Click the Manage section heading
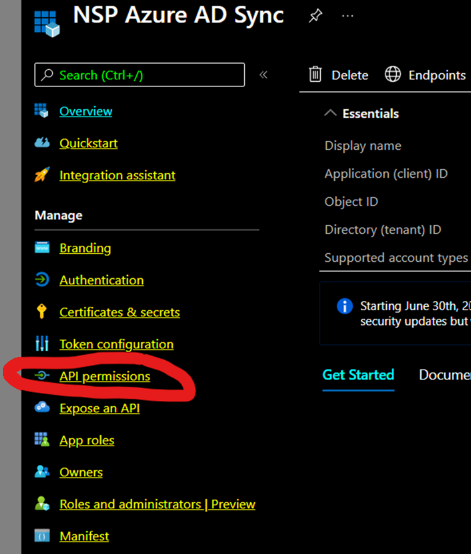 click(58, 216)
